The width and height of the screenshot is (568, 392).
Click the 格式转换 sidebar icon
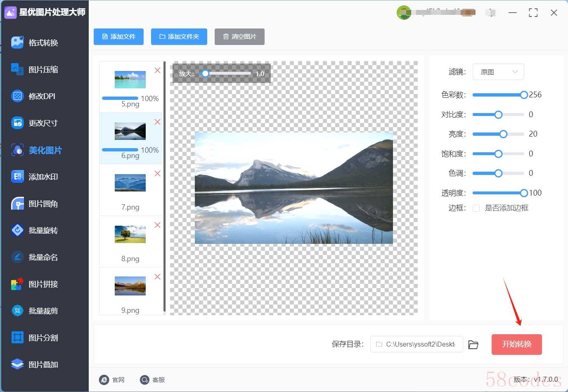click(x=17, y=43)
